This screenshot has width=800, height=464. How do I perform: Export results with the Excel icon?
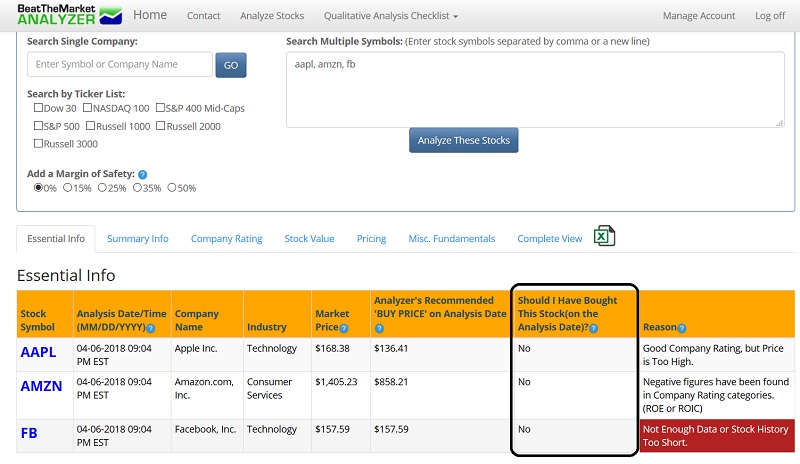[x=604, y=236]
